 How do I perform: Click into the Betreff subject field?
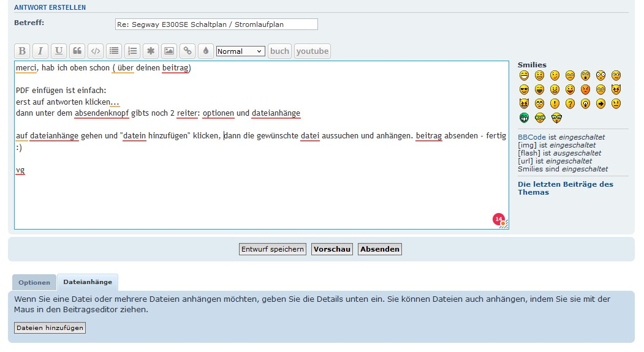coord(216,24)
